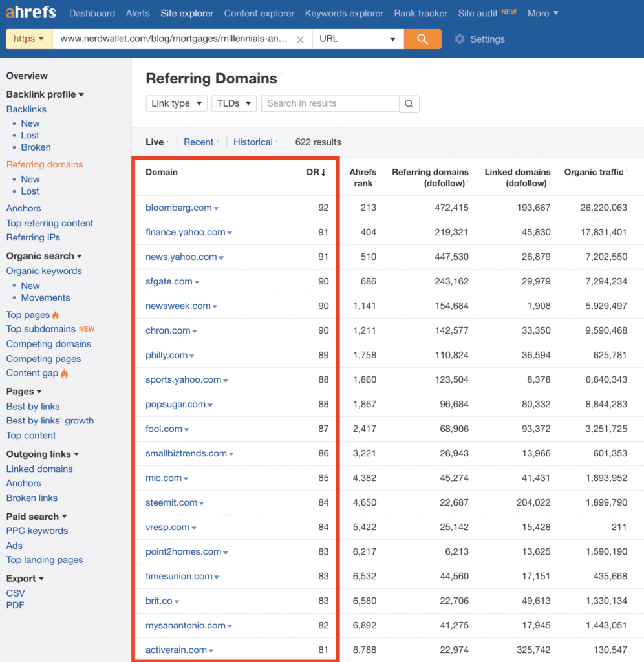Image resolution: width=644 pixels, height=662 pixels.
Task: Open the URL mode dropdown
Action: coord(358,39)
